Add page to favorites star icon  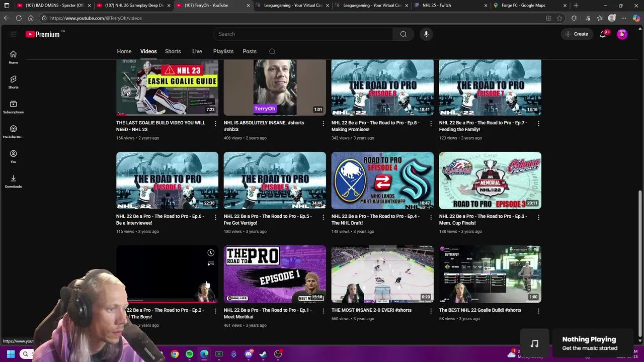click(x=559, y=18)
